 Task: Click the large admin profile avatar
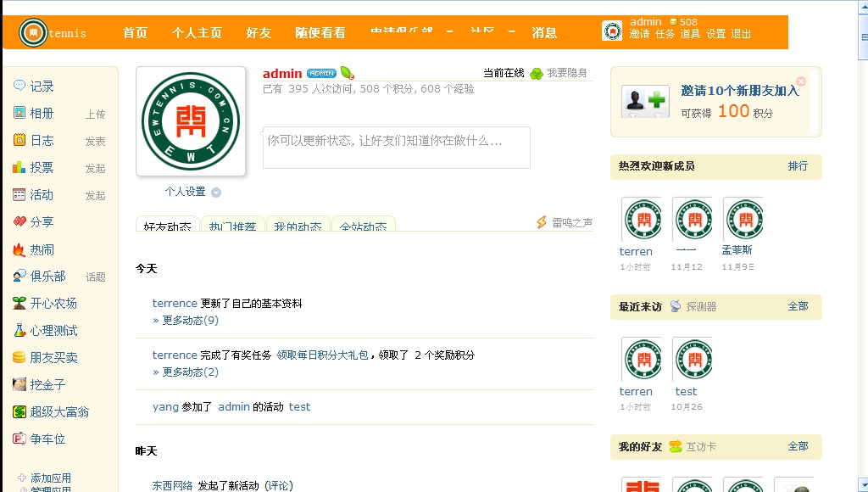click(191, 121)
